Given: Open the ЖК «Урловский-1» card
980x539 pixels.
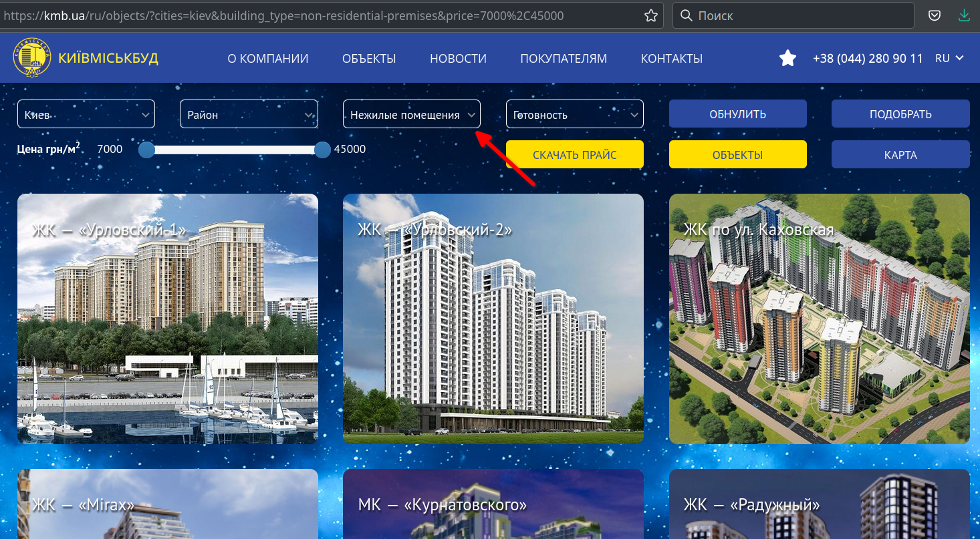Looking at the screenshot, I should point(168,319).
